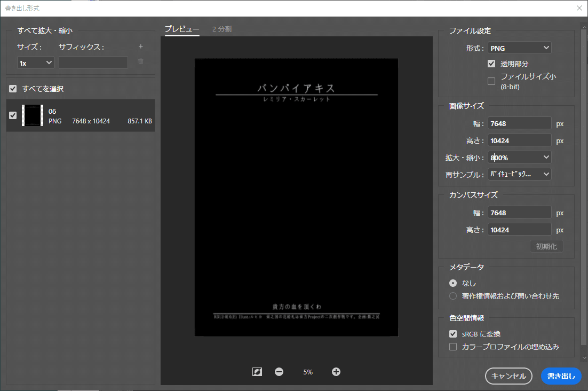Switch to プレビュー tab
This screenshot has width=588, height=391.
182,29
